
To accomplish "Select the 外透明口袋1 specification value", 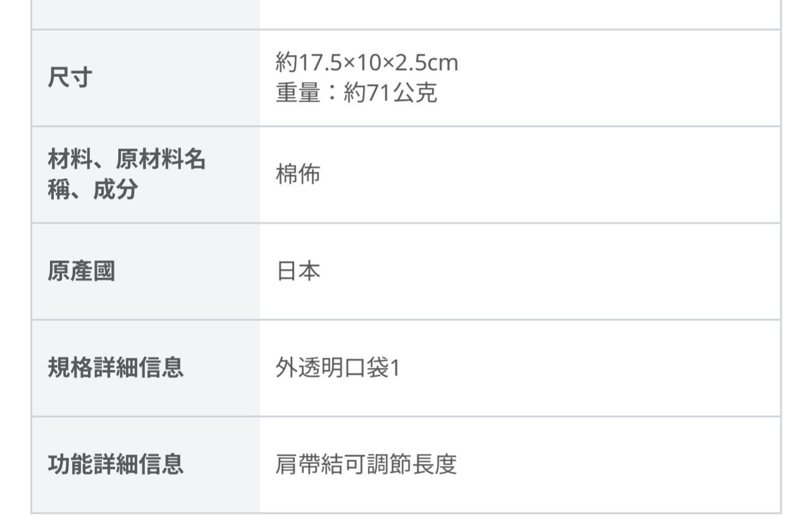I will pyautogui.click(x=338, y=367).
